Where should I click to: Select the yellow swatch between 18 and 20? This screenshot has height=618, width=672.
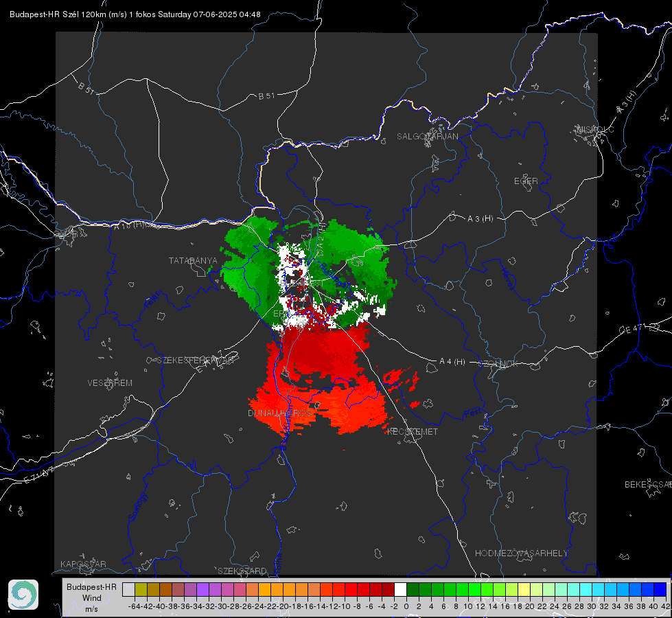pos(524,589)
